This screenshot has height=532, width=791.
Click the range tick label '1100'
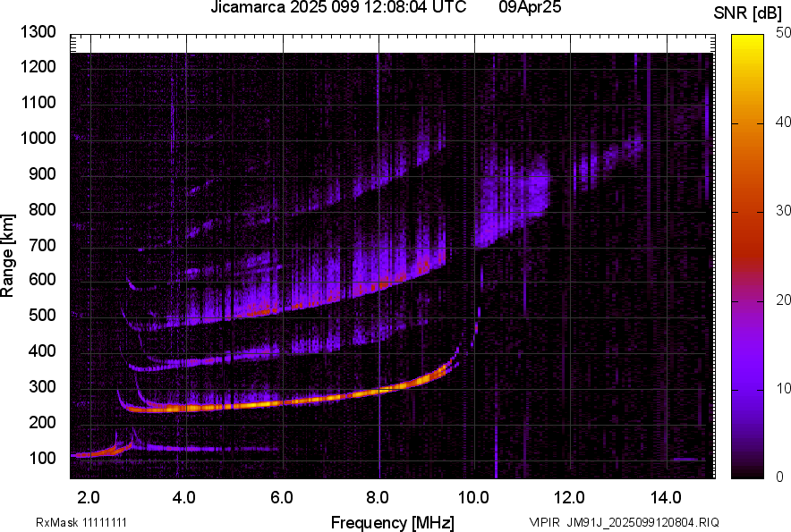coord(38,102)
